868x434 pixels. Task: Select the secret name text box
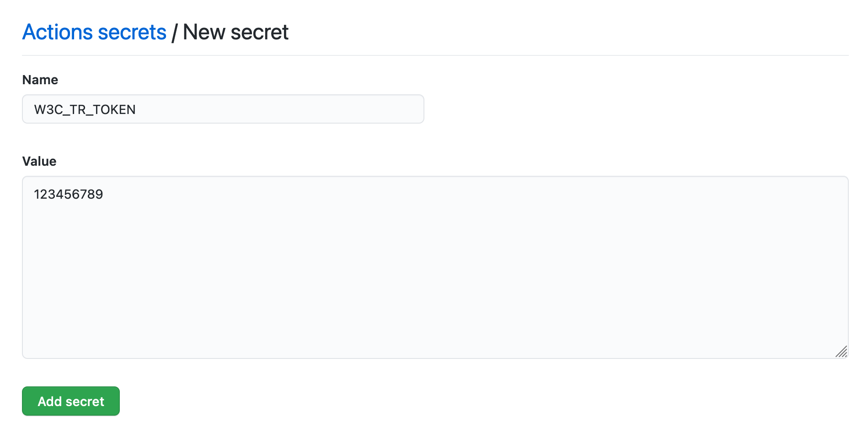pyautogui.click(x=223, y=109)
